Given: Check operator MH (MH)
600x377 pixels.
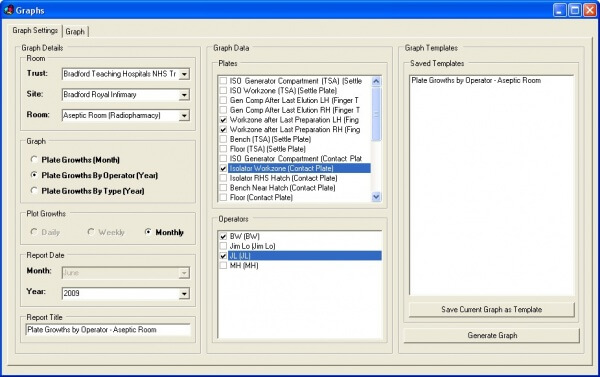Looking at the screenshot, I should tap(223, 266).
